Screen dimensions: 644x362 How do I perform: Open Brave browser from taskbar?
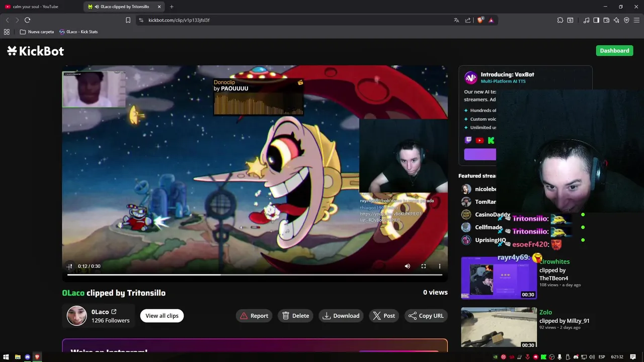(37, 357)
